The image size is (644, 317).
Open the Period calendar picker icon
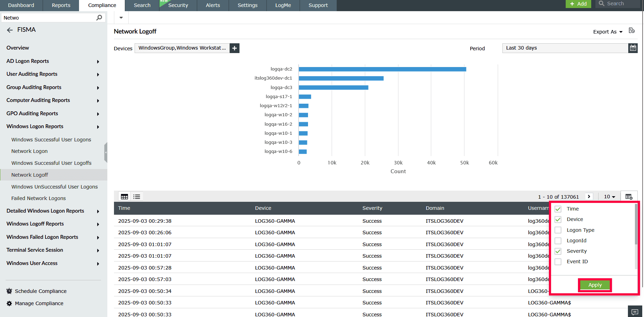point(633,48)
